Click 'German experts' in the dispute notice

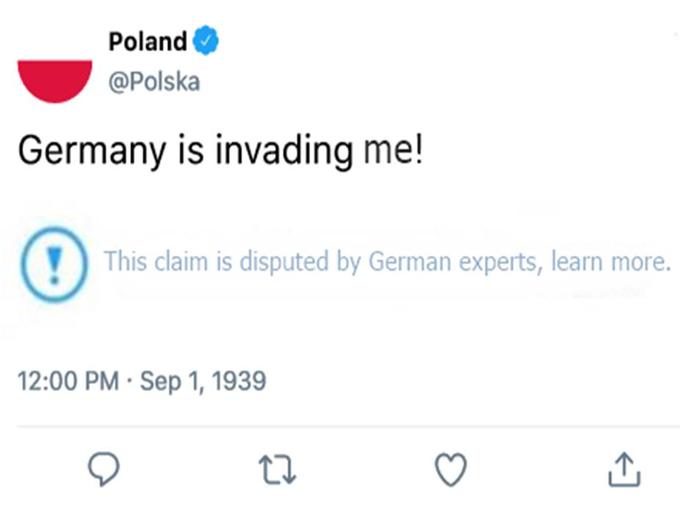(x=455, y=263)
